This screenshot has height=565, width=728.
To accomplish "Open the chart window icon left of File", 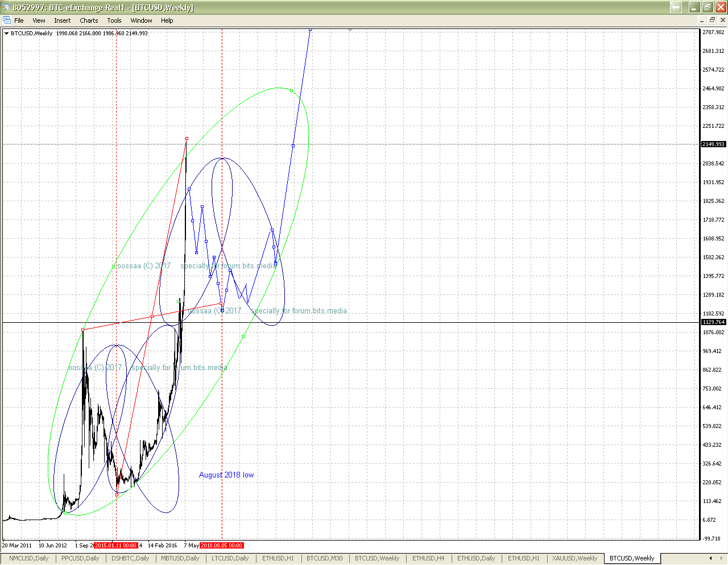I will coord(6,20).
